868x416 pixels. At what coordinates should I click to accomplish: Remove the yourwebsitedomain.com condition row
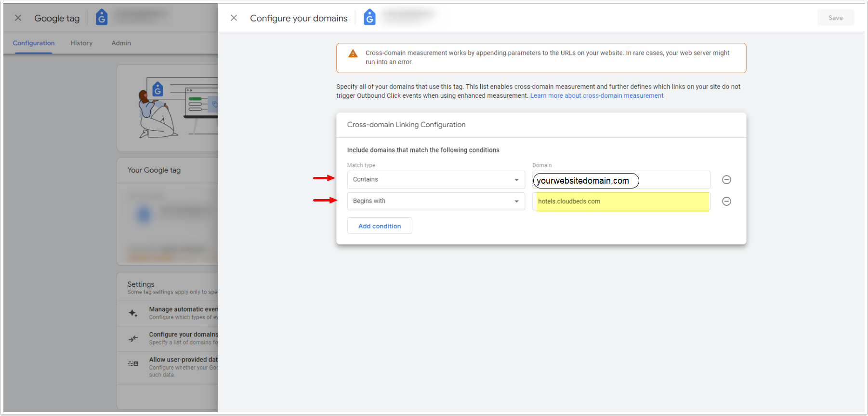coord(726,180)
